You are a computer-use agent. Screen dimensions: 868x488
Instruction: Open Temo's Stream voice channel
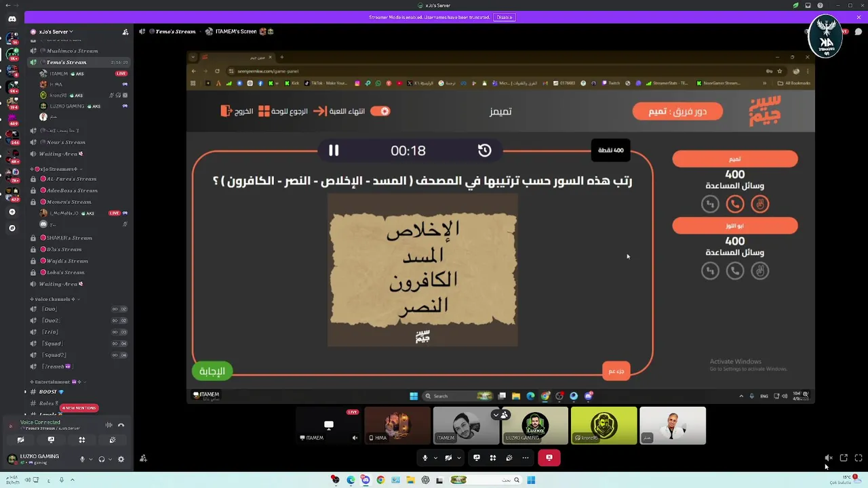point(79,62)
